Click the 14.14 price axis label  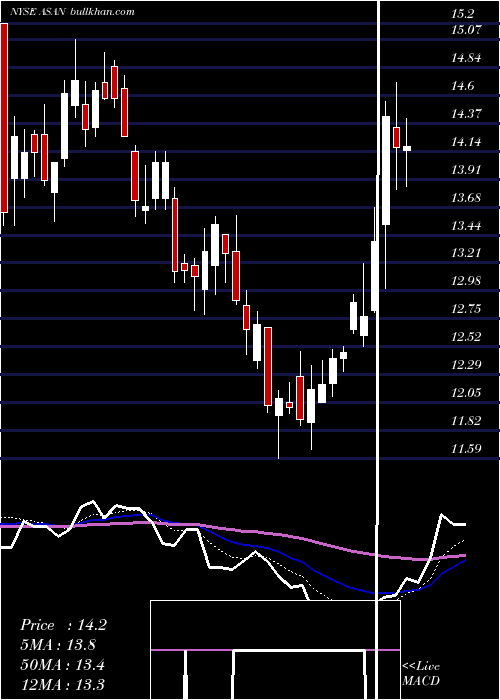point(467,142)
